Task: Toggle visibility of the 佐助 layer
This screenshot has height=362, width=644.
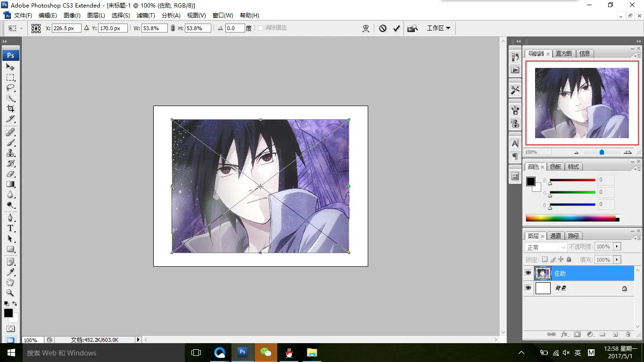Action: pyautogui.click(x=528, y=273)
